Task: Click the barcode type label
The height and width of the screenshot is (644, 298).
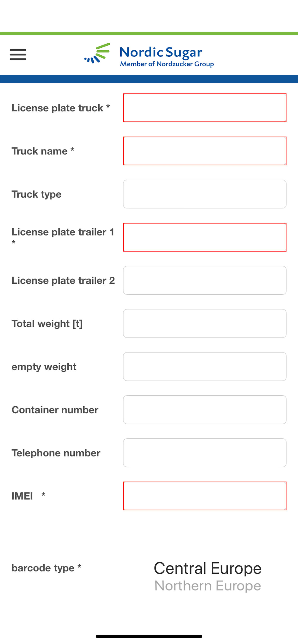Action: [x=47, y=568]
